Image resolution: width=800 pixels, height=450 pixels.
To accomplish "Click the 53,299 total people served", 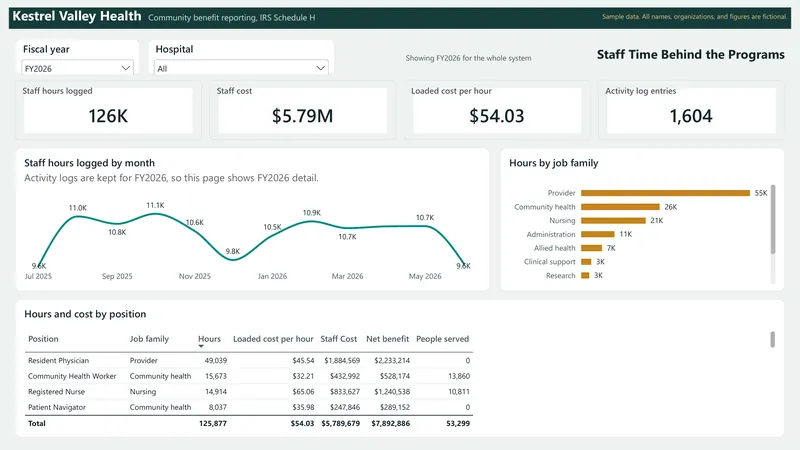I will pyautogui.click(x=458, y=423).
